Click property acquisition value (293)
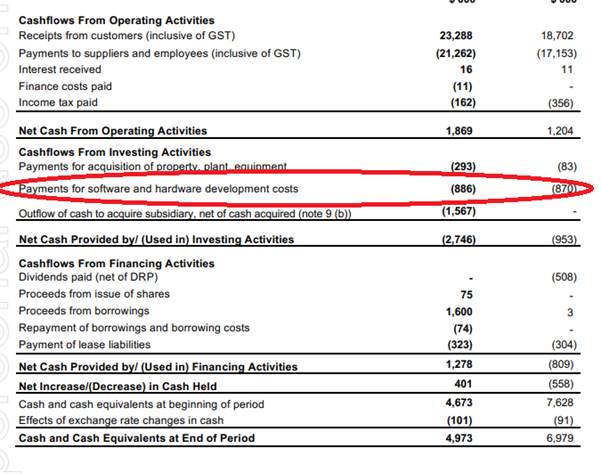Screen dimensions: 601x474 [463, 167]
